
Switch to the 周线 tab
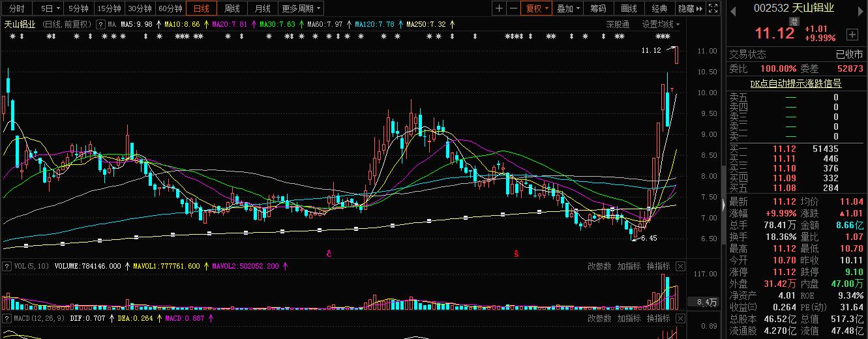pos(232,8)
